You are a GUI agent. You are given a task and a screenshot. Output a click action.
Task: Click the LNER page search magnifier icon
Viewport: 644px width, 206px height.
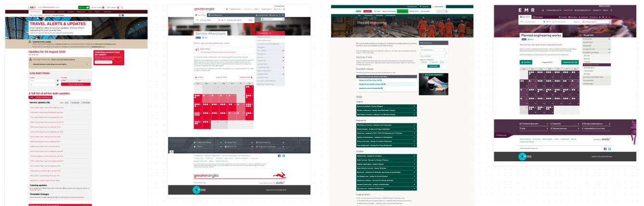[x=122, y=7]
